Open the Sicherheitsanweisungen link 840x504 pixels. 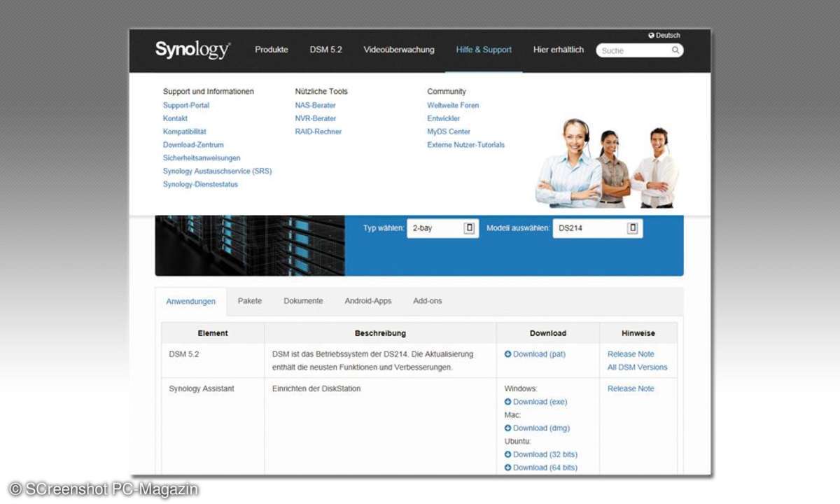tap(202, 158)
